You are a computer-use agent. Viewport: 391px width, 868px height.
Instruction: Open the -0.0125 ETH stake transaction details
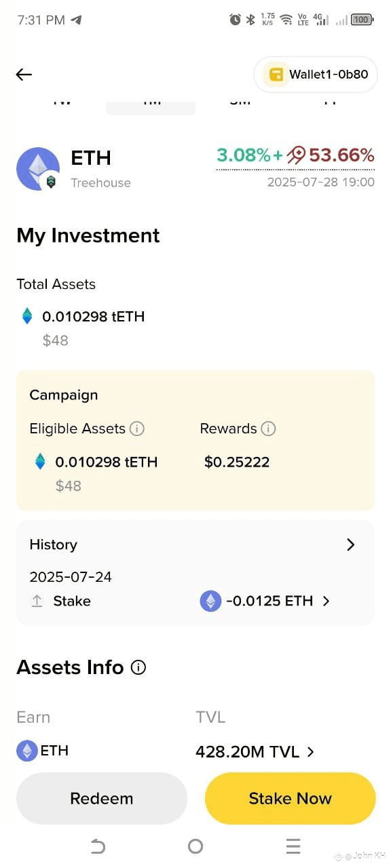pos(265,601)
